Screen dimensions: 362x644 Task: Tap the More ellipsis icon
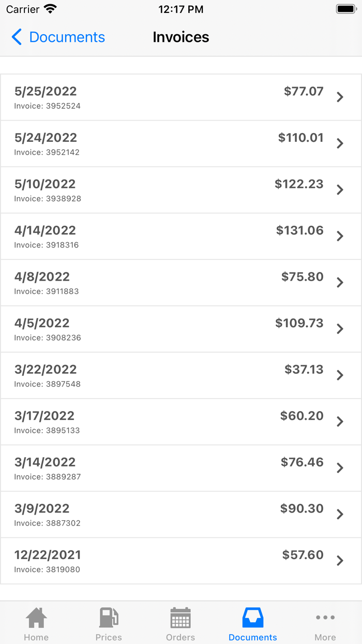(325, 617)
